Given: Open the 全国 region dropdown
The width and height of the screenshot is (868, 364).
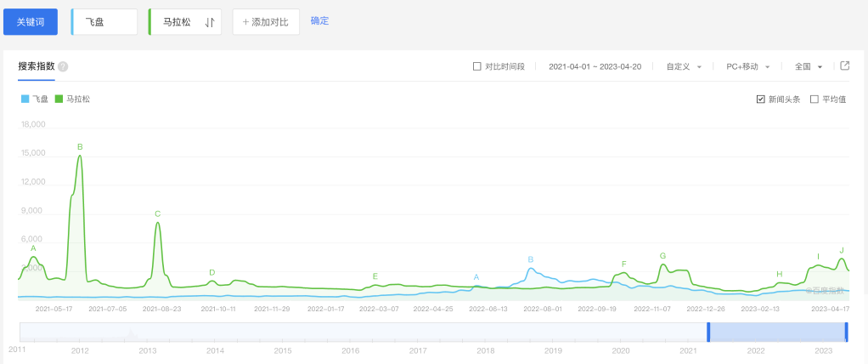Looking at the screenshot, I should [808, 66].
